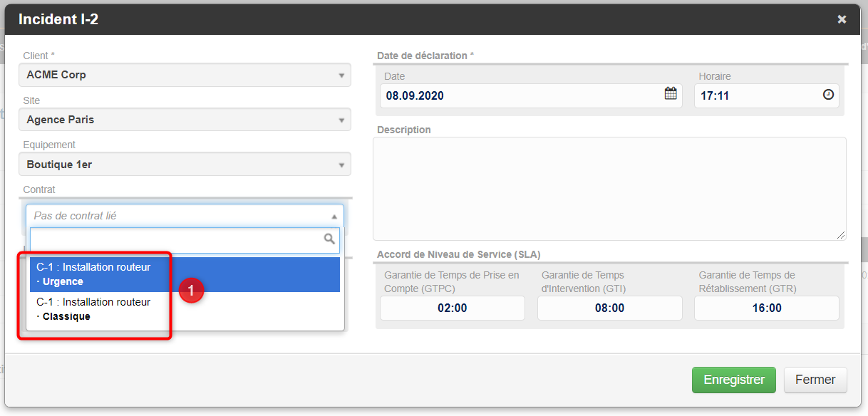Click the Garantie de Temps de Rétablissement label
The width and height of the screenshot is (868, 416).
click(748, 282)
